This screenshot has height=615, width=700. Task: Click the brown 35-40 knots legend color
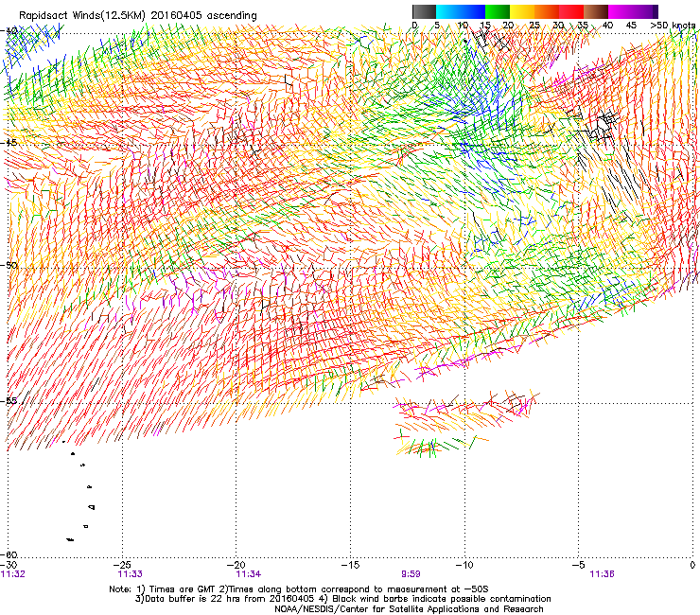pos(596,11)
